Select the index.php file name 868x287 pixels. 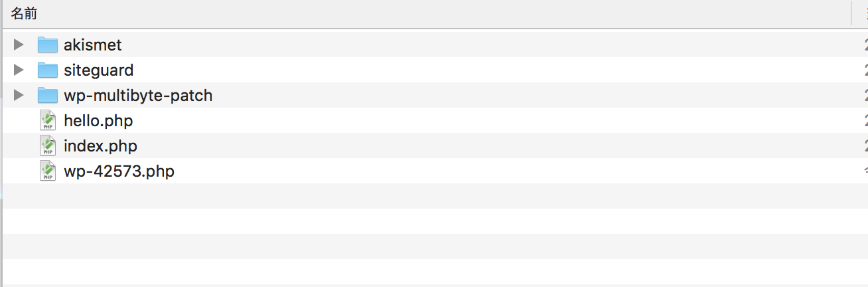(x=100, y=146)
